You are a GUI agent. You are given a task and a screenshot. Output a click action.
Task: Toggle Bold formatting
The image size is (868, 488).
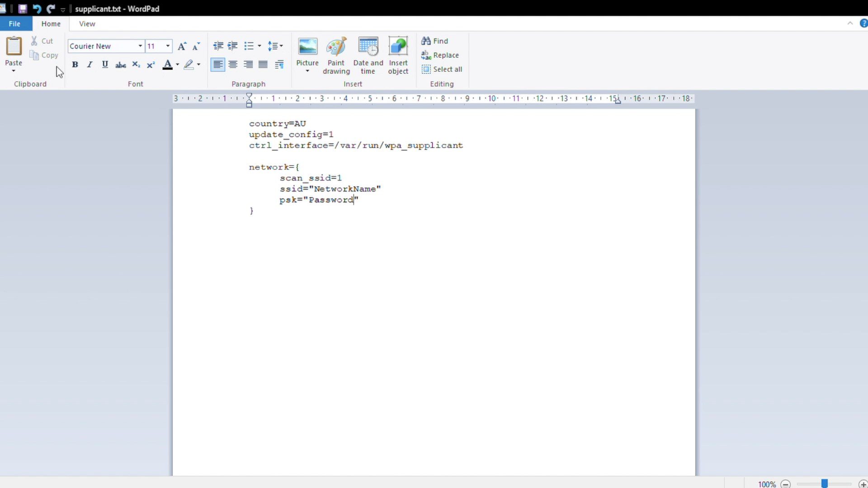pyautogui.click(x=75, y=65)
